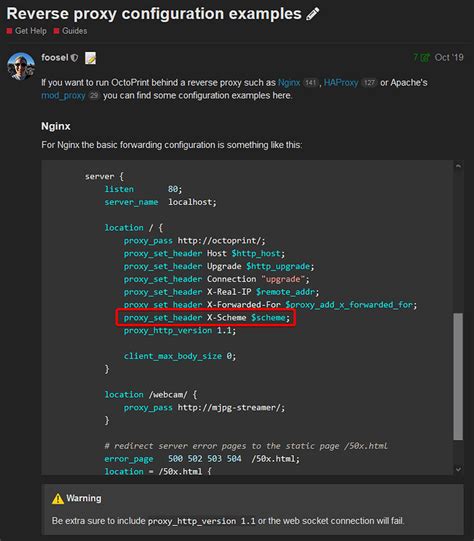
Task: Click the code block scroll down arrow
Action: click(458, 469)
